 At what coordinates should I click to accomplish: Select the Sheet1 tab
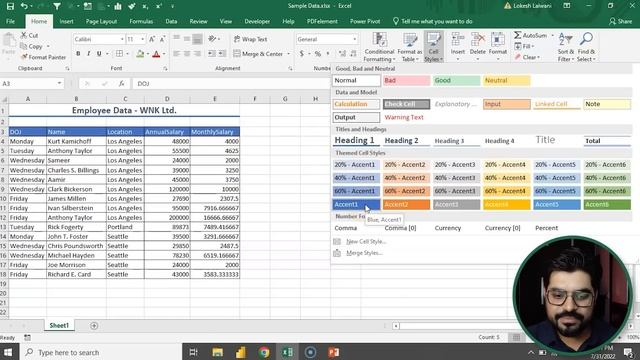pyautogui.click(x=59, y=325)
